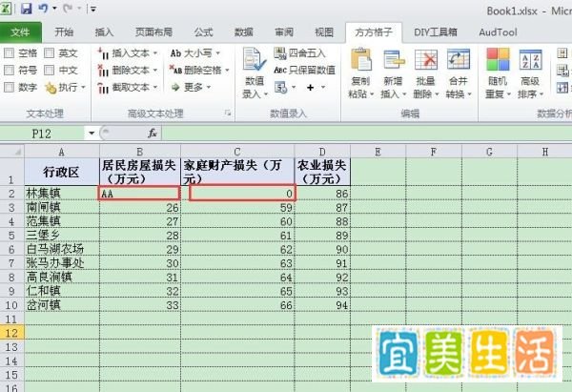
Task: Switch to the DIY工具箱 tab
Action: coord(436,32)
